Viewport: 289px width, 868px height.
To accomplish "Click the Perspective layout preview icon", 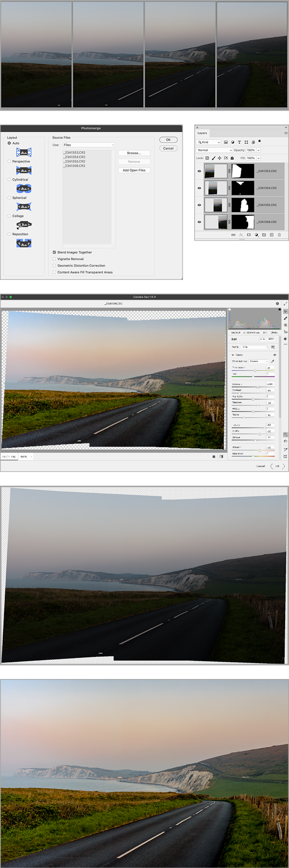I will click(24, 170).
